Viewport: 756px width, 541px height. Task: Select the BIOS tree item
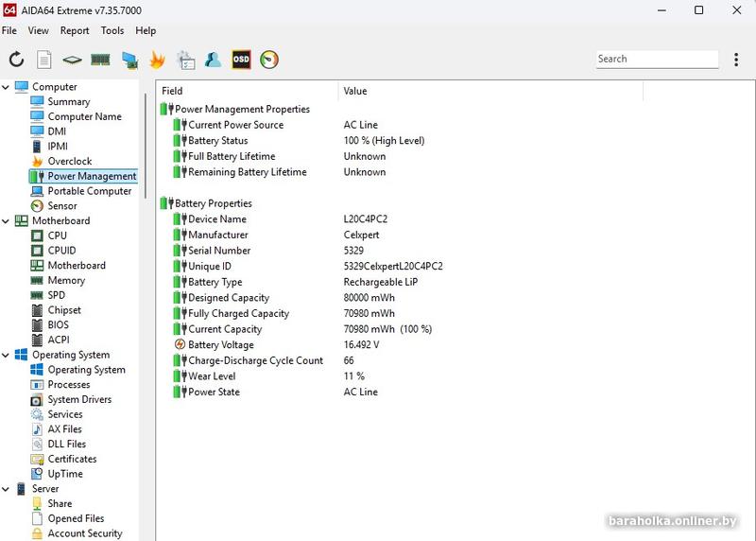(x=50, y=324)
